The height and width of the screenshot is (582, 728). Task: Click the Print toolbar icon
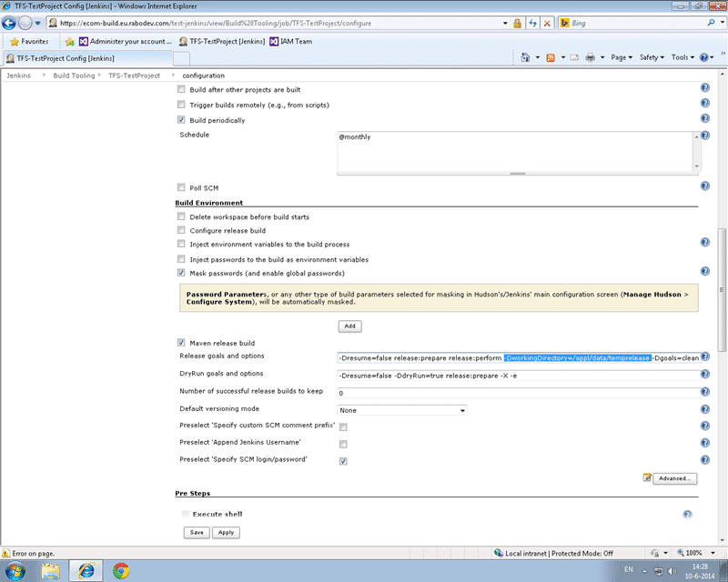pyautogui.click(x=590, y=57)
